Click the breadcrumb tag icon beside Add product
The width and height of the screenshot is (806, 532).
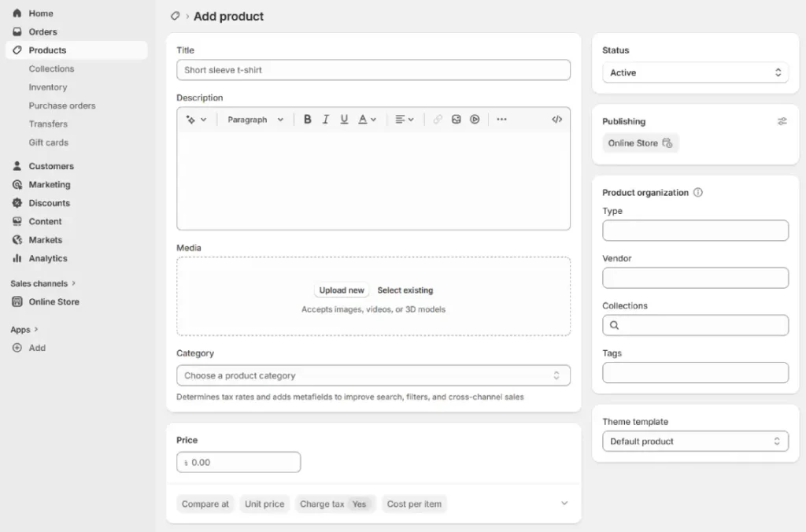(x=176, y=16)
